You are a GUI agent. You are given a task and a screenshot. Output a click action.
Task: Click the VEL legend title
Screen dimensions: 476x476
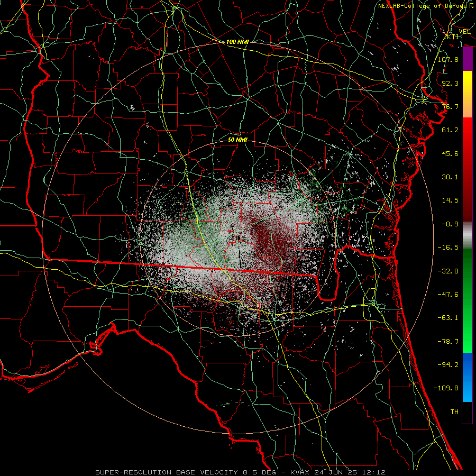pyautogui.click(x=464, y=32)
